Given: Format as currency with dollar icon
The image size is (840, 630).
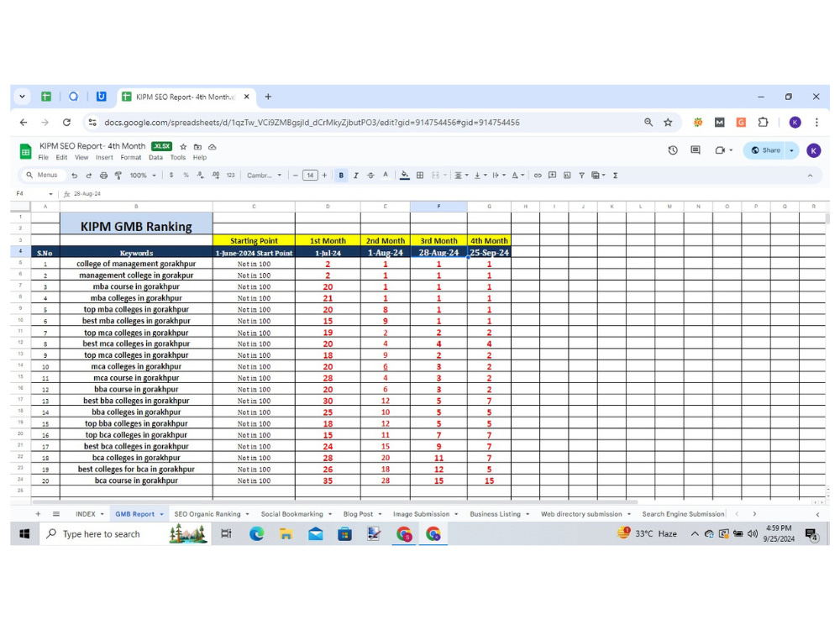Looking at the screenshot, I should (171, 176).
